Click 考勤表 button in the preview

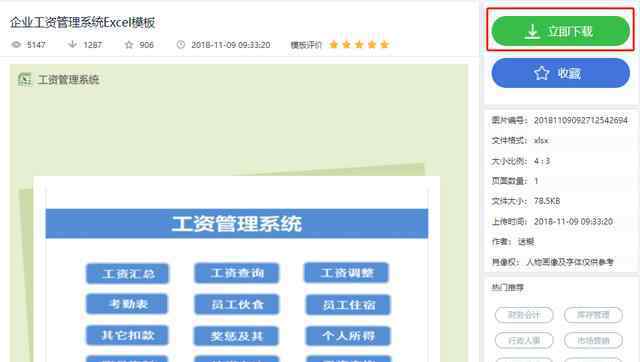pos(127,304)
